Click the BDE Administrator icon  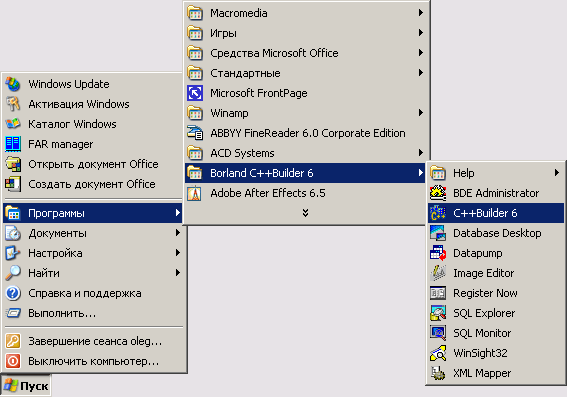click(438, 193)
